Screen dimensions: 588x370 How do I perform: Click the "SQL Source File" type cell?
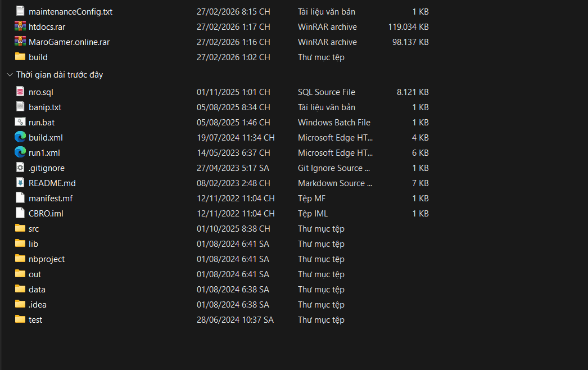point(326,92)
